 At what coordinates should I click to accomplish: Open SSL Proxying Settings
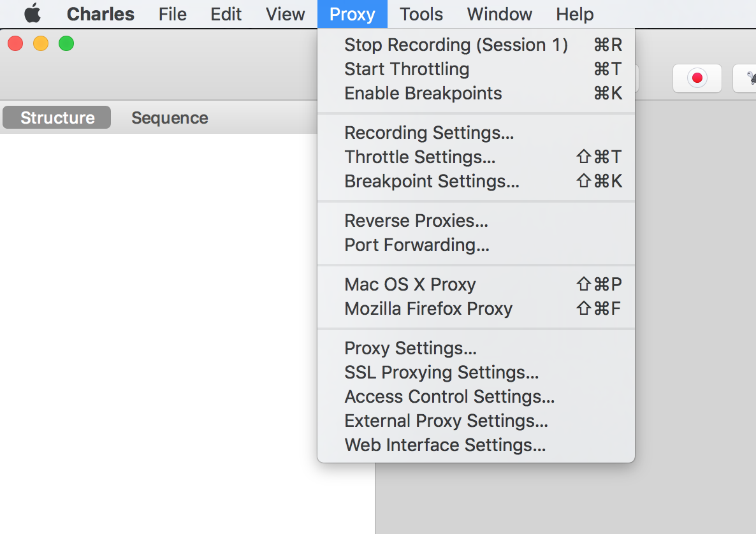pos(476,372)
